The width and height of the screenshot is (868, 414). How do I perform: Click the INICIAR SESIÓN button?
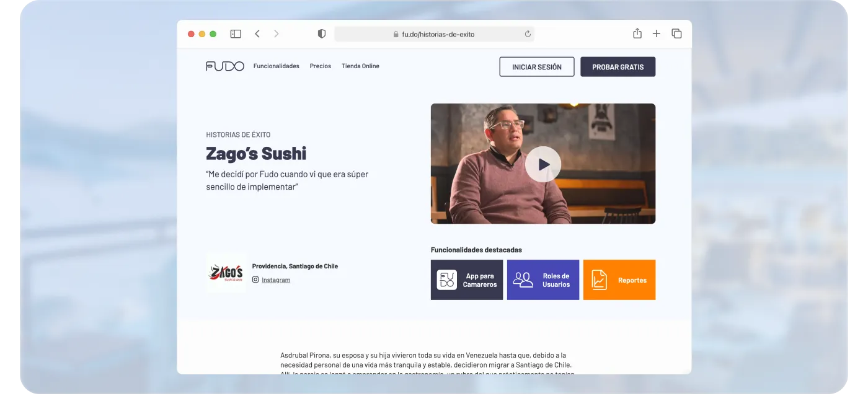(537, 67)
